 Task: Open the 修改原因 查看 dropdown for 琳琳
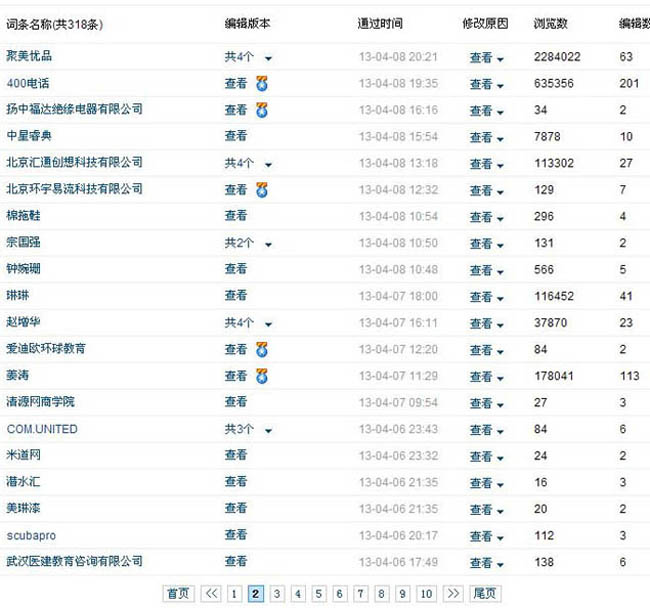(486, 297)
